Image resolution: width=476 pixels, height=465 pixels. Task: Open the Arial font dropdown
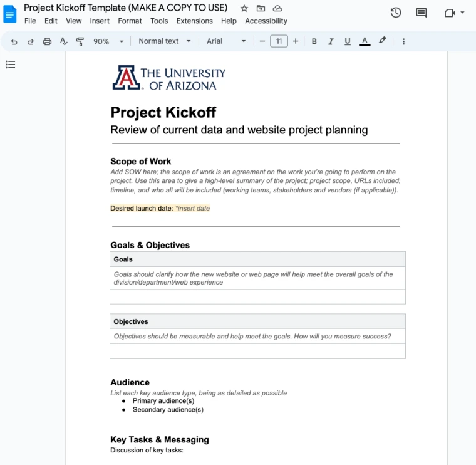point(226,41)
